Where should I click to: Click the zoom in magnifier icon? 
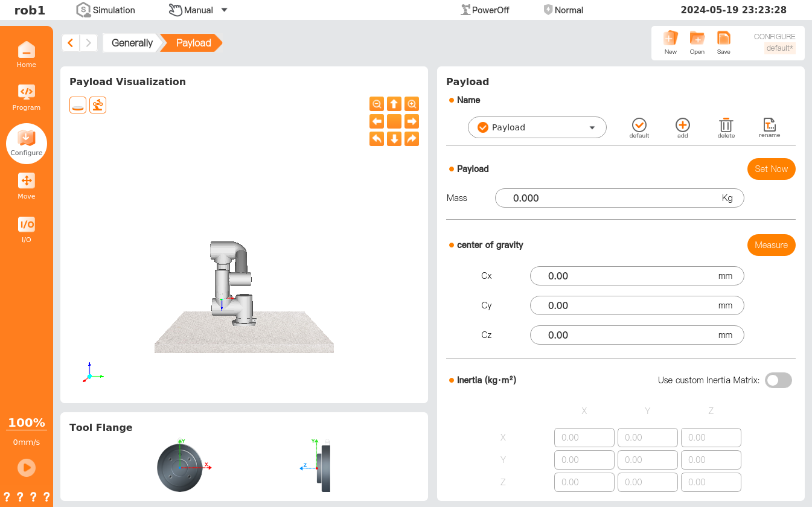tap(412, 104)
